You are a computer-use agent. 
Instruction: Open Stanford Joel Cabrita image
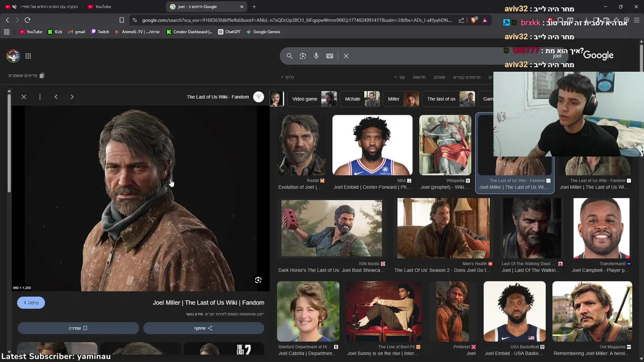pyautogui.click(x=308, y=311)
